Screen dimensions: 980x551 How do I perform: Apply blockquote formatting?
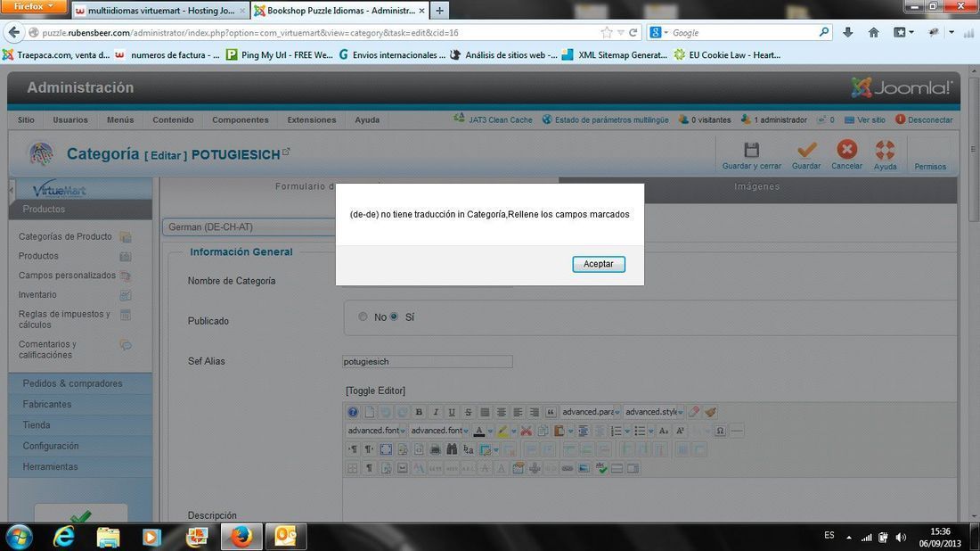(551, 412)
